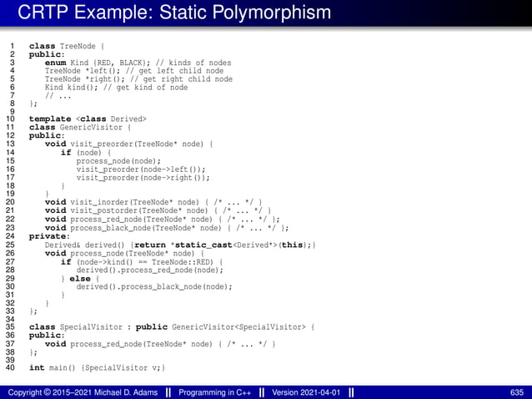The width and height of the screenshot is (532, 399).
Task: Click the "template <class Derived>" line
Action: pos(88,119)
